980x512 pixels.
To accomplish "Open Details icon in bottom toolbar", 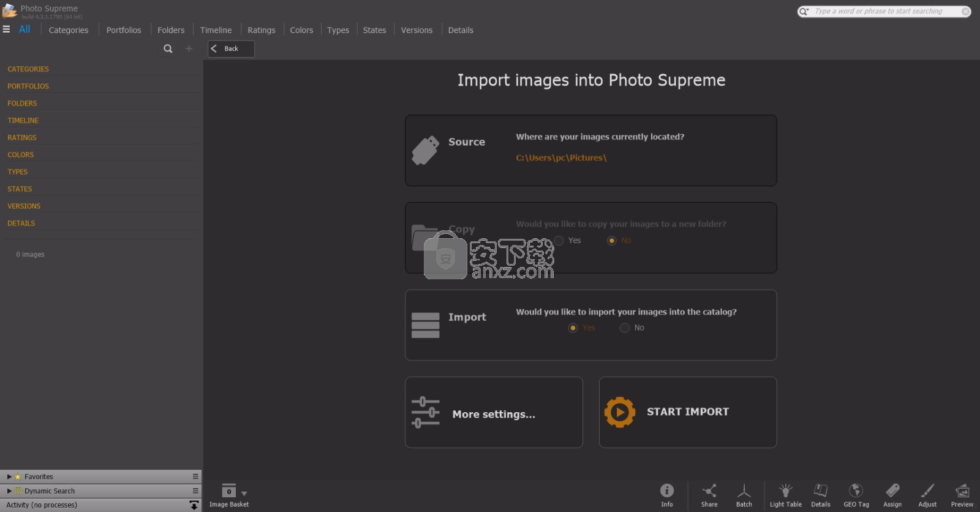I will (820, 491).
